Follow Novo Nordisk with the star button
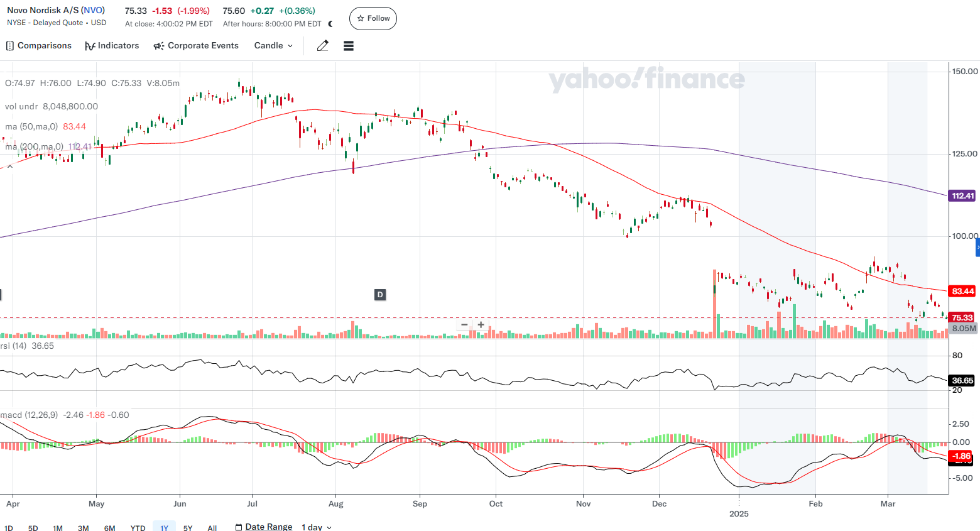Viewport: 980px width, 531px height. 373,18
